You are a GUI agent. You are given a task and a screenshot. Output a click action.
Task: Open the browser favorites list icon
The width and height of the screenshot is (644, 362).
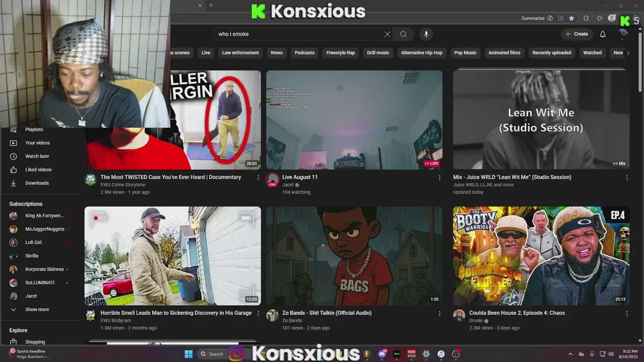pyautogui.click(x=600, y=18)
